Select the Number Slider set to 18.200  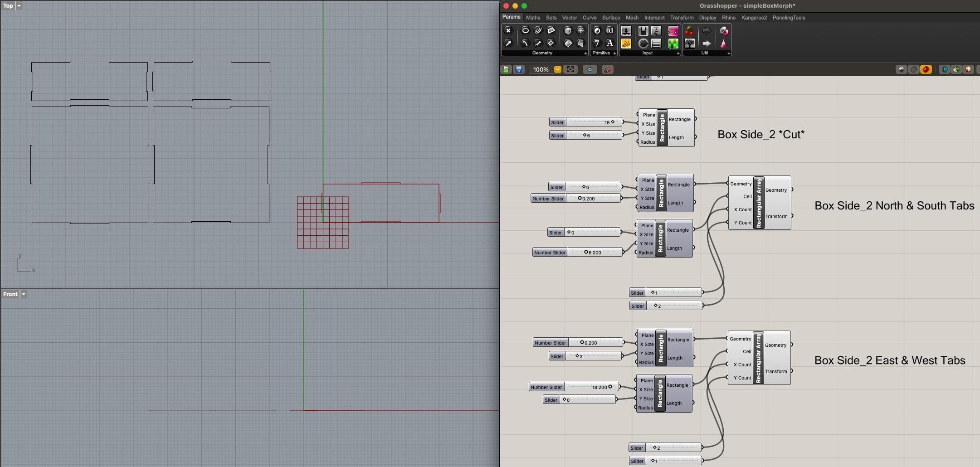(574, 387)
